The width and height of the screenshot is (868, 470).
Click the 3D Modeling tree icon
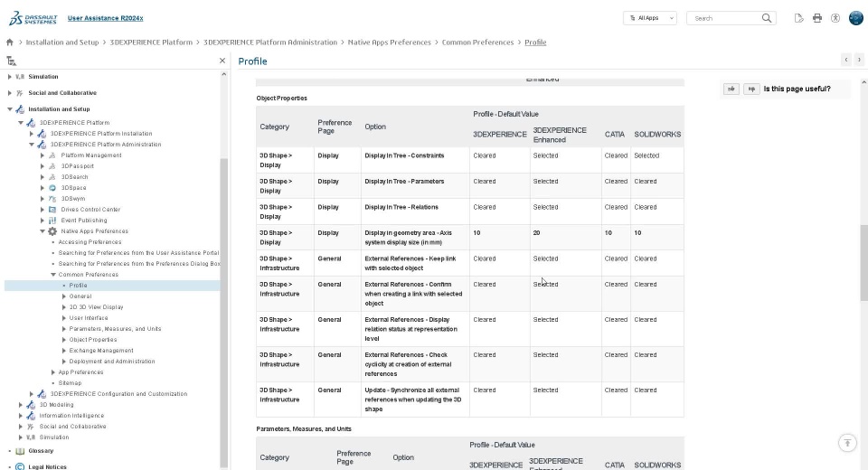[x=31, y=405]
